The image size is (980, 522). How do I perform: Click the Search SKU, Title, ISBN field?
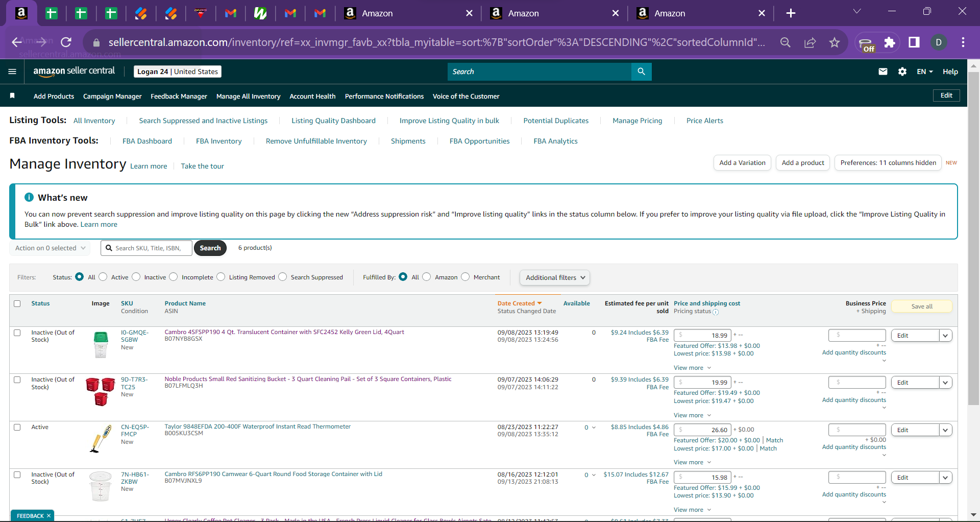[x=146, y=248]
